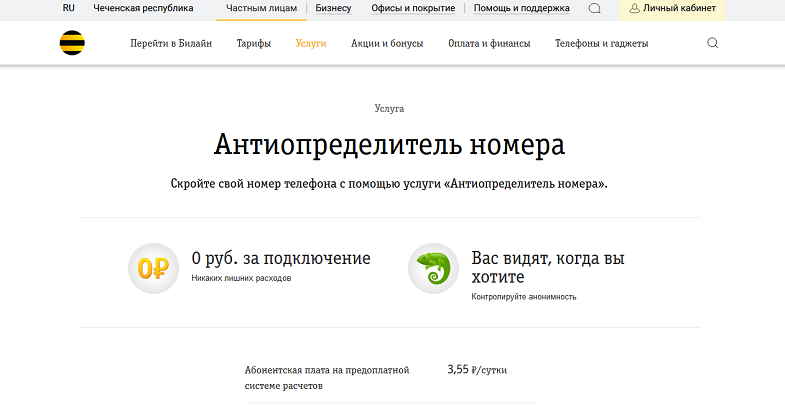The height and width of the screenshot is (410, 785).
Task: Click the green chameleon icon
Action: (433, 268)
